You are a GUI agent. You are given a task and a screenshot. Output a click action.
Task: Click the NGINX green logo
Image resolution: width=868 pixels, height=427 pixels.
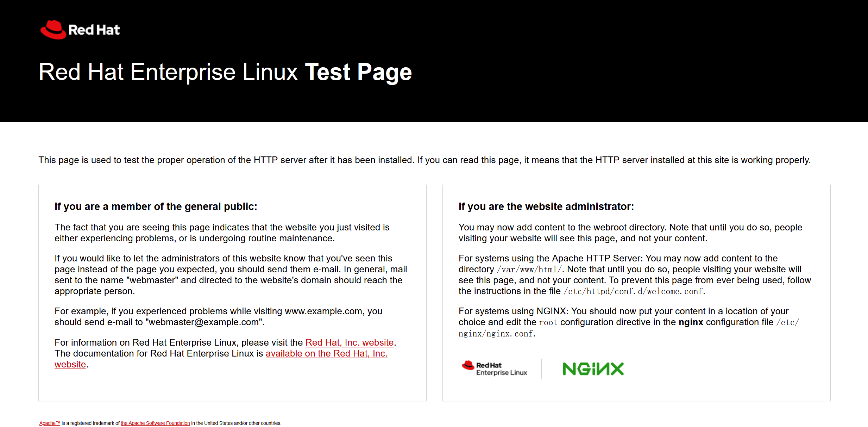tap(593, 369)
